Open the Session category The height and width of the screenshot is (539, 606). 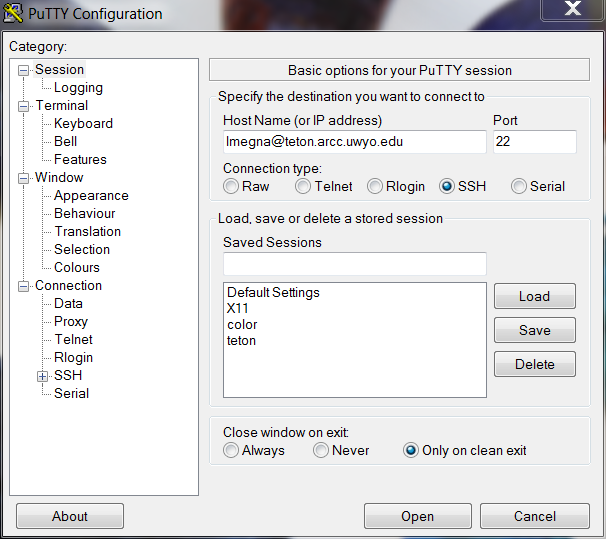click(60, 70)
